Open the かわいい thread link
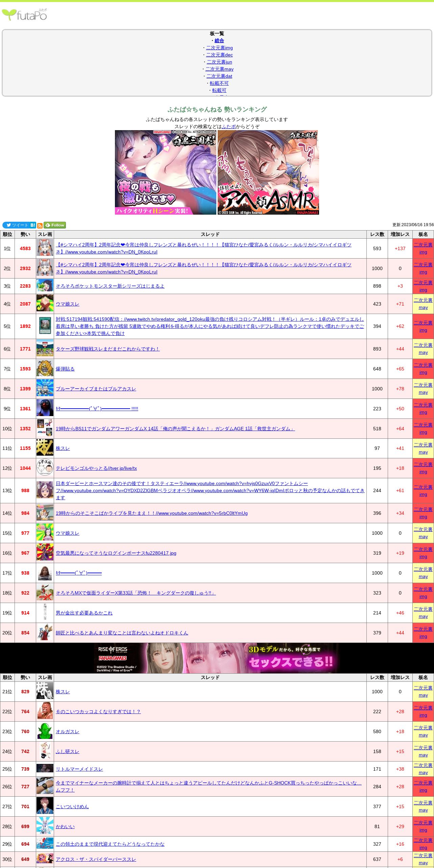434x868 pixels. tap(65, 826)
